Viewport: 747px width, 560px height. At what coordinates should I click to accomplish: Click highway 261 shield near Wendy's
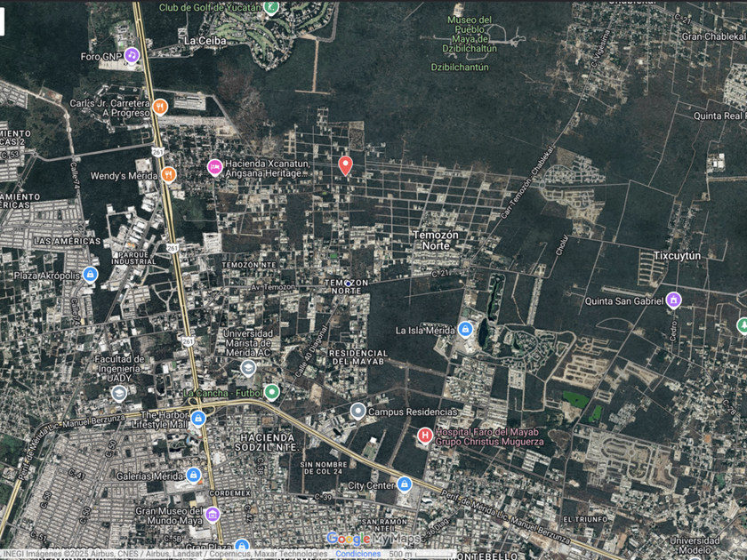[x=158, y=152]
